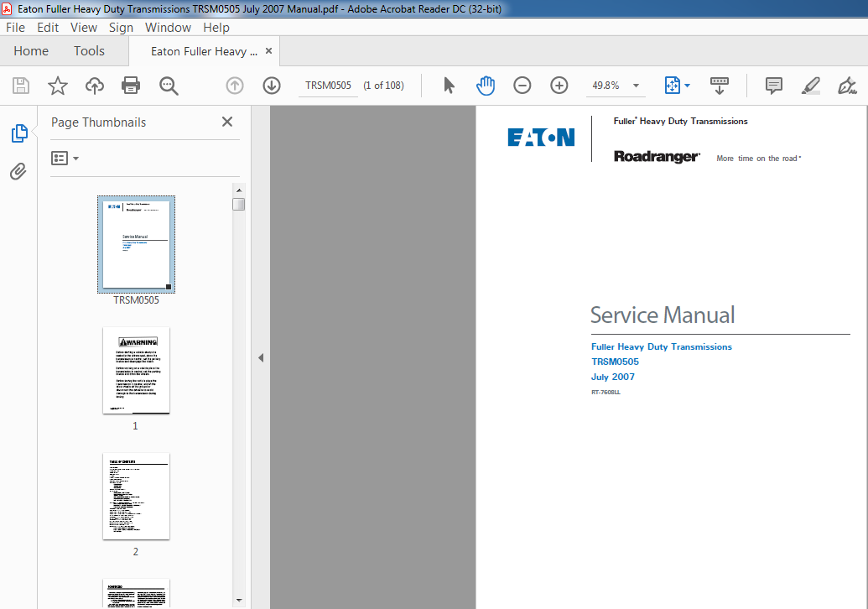Click the 49.8% zoom field
This screenshot has width=868, height=609.
[606, 86]
